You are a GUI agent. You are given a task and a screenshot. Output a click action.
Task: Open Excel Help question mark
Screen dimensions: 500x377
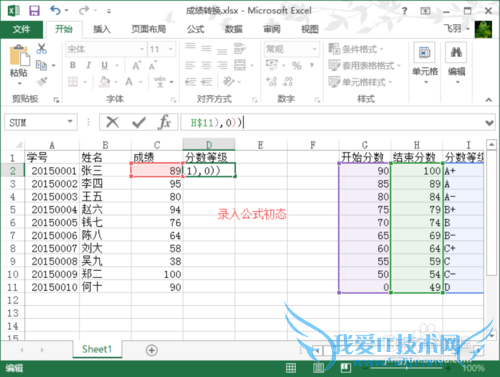[404, 11]
